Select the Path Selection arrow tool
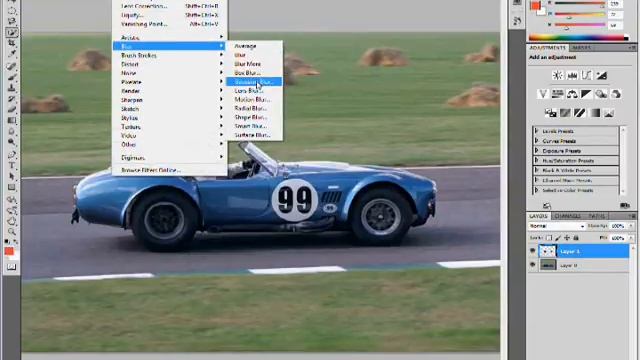The height and width of the screenshot is (360, 640). pyautogui.click(x=12, y=176)
